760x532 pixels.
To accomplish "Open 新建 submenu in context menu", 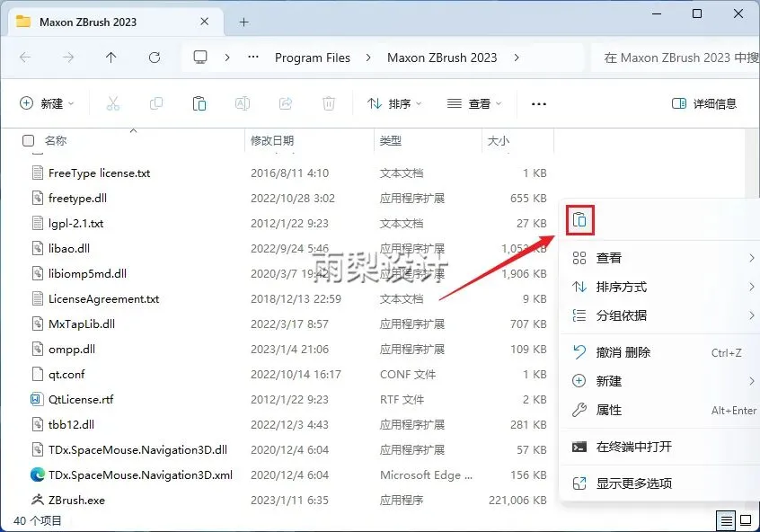I will tap(660, 381).
